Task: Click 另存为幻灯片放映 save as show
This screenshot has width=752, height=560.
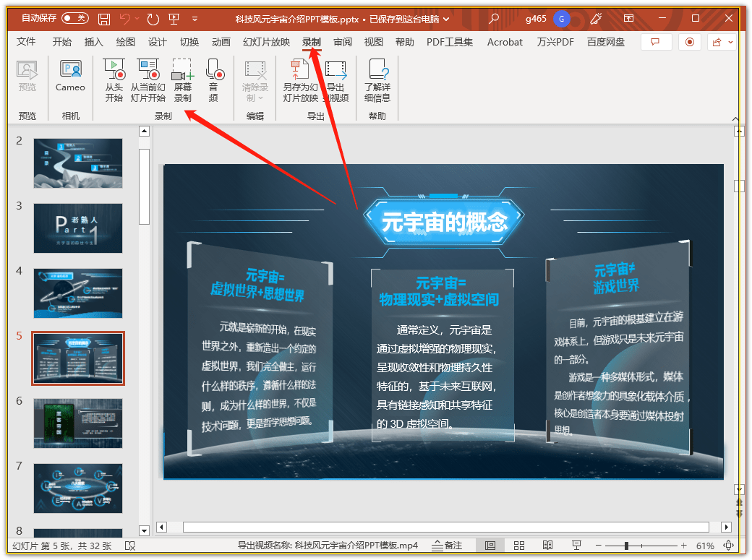Action: pyautogui.click(x=300, y=80)
